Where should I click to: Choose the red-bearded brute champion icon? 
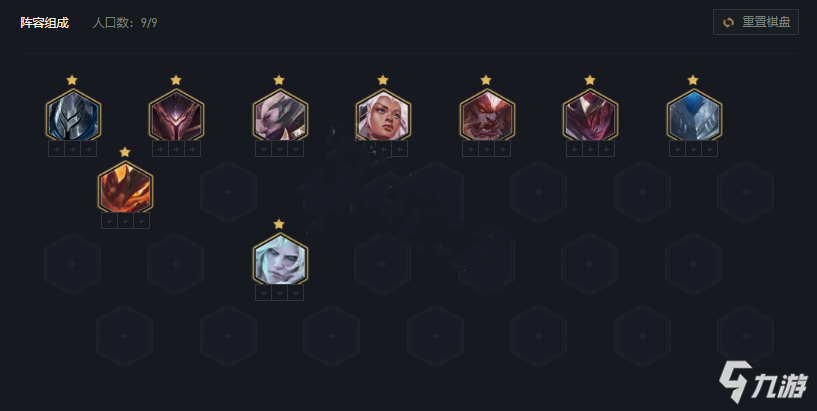coord(487,115)
